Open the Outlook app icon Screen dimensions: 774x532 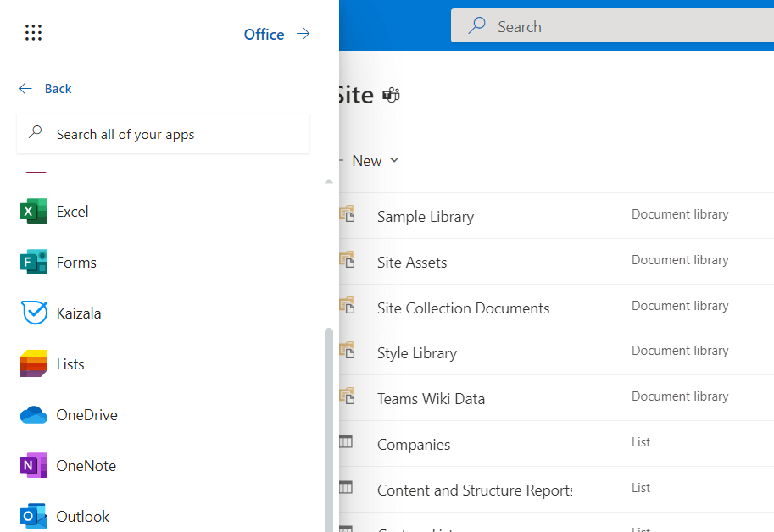point(34,516)
